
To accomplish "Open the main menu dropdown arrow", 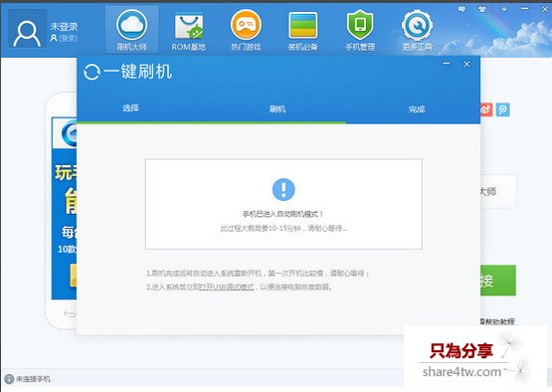I will coord(504,9).
